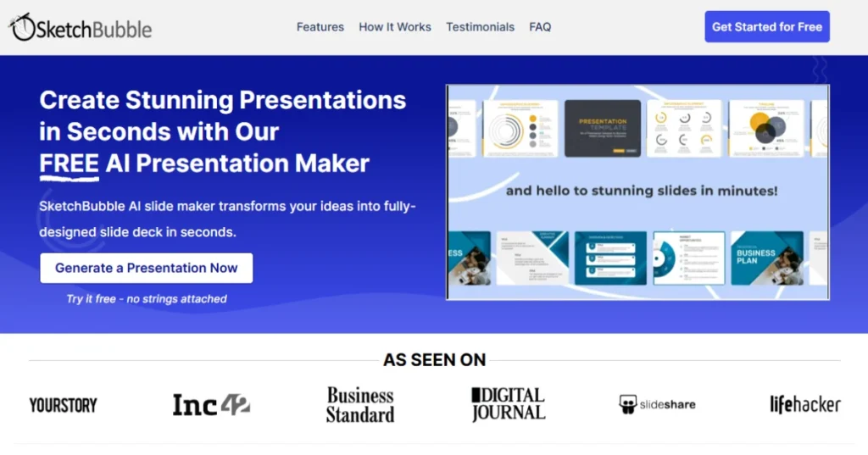This screenshot has width=868, height=455.
Task: Click the Digital Journal logo
Action: point(509,404)
